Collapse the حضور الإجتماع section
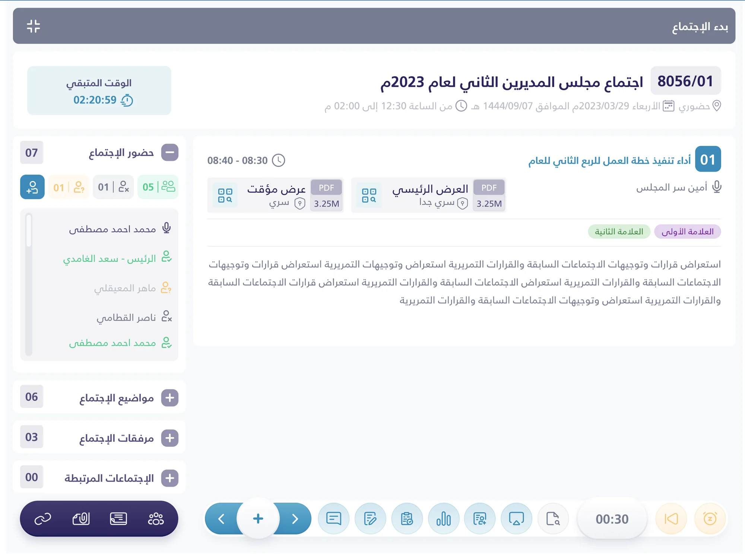This screenshot has width=745, height=560. (169, 153)
